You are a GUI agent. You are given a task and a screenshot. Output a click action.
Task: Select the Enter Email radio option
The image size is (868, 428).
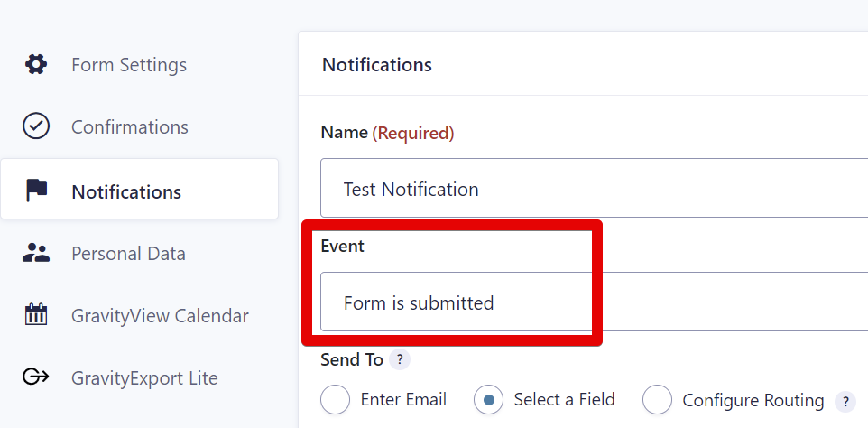[x=335, y=400]
